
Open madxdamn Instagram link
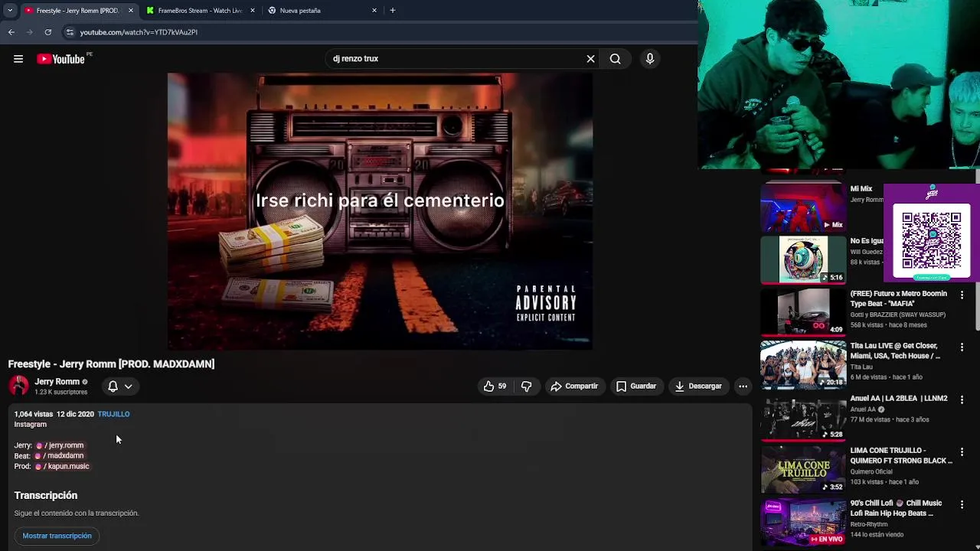click(60, 456)
